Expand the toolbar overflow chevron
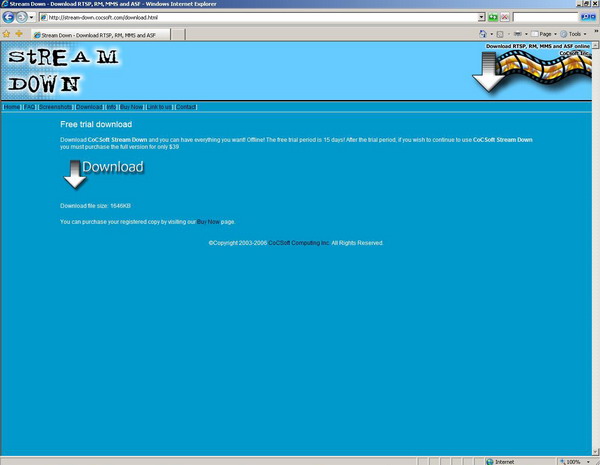 [596, 31]
